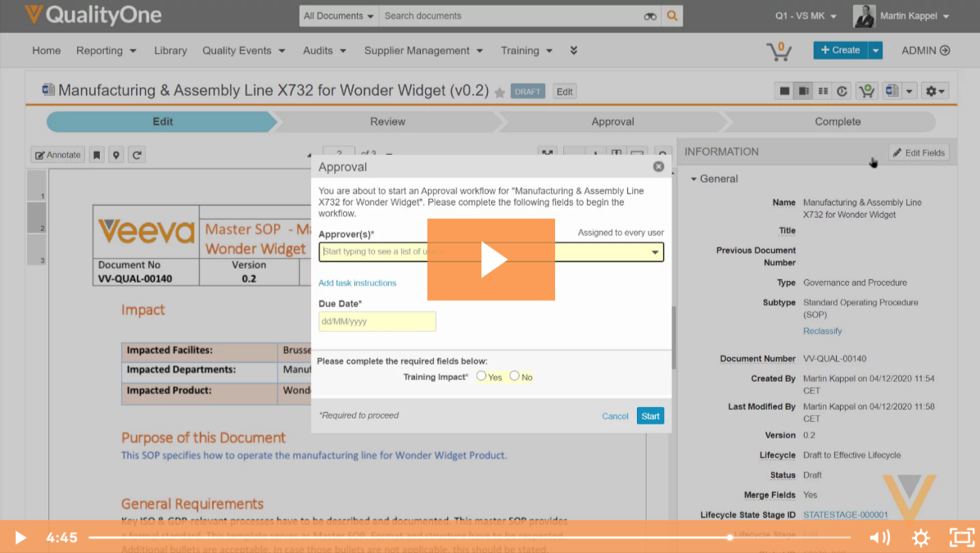Click the bookmark icon in the annotation toolbar
980x553 pixels.
click(97, 154)
